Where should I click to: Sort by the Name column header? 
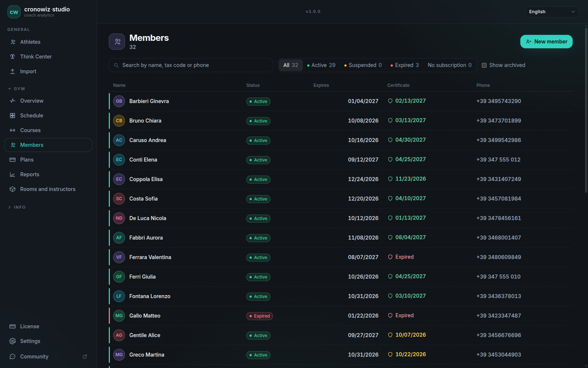[x=119, y=85]
